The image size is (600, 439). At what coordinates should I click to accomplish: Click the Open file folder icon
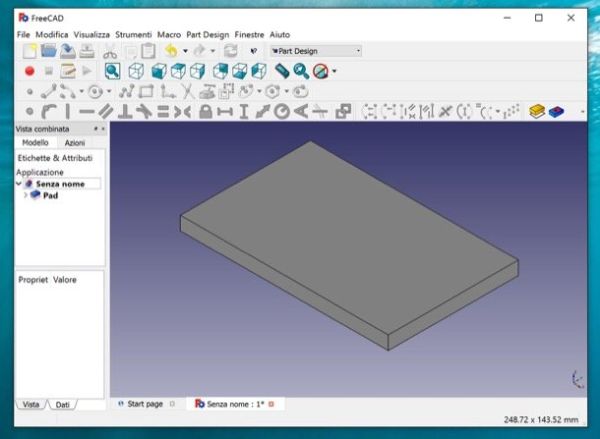pyautogui.click(x=48, y=51)
